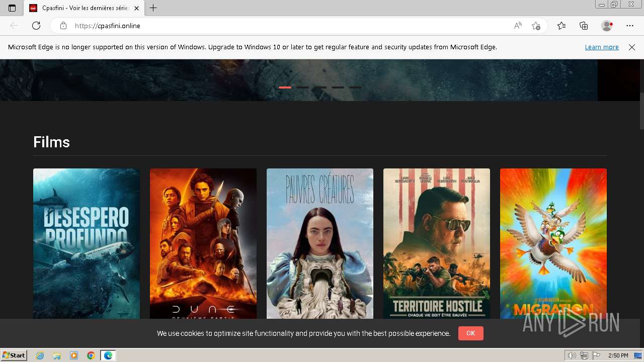Viewport: 644px width, 362px height.
Task: Launch Chrome from the taskbar
Action: coord(91,355)
